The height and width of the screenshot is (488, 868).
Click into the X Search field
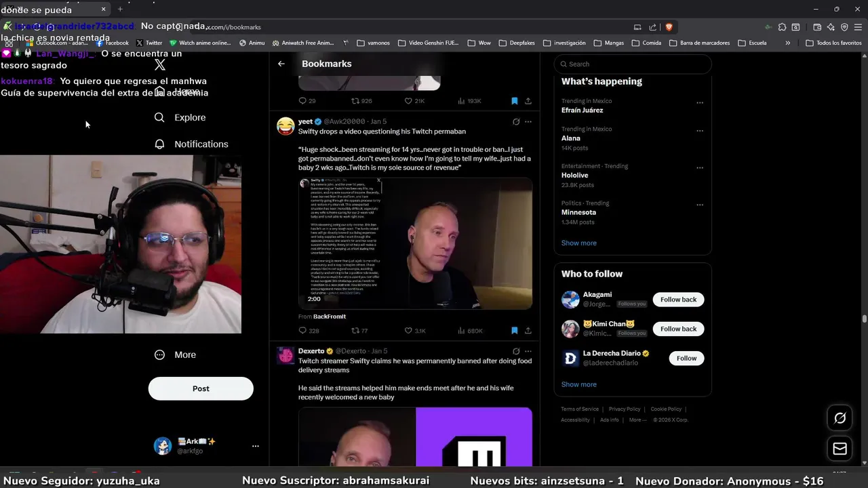point(633,64)
